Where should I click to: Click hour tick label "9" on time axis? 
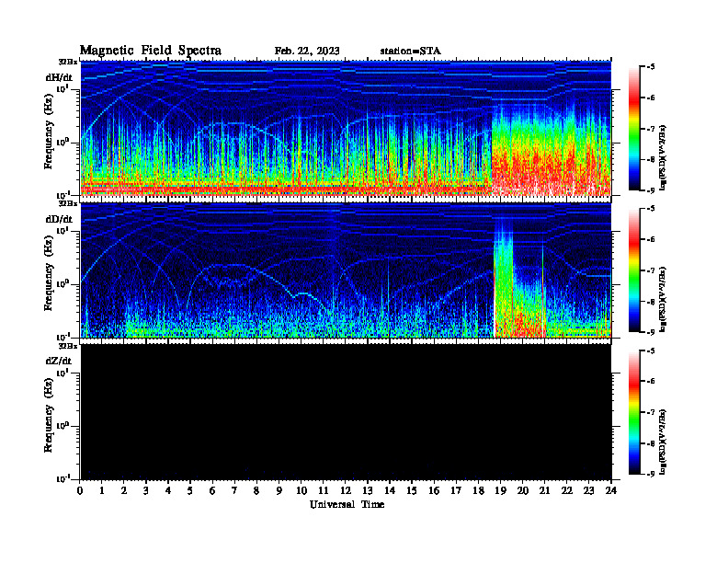(279, 490)
